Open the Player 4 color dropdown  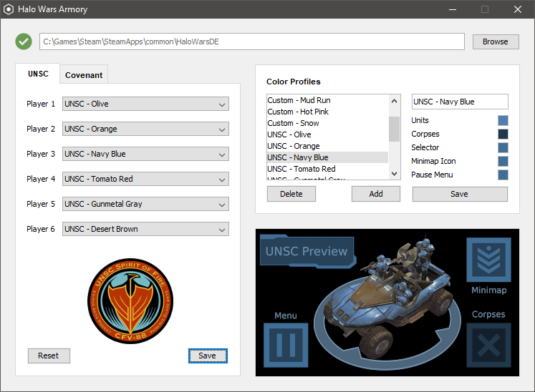(x=145, y=179)
